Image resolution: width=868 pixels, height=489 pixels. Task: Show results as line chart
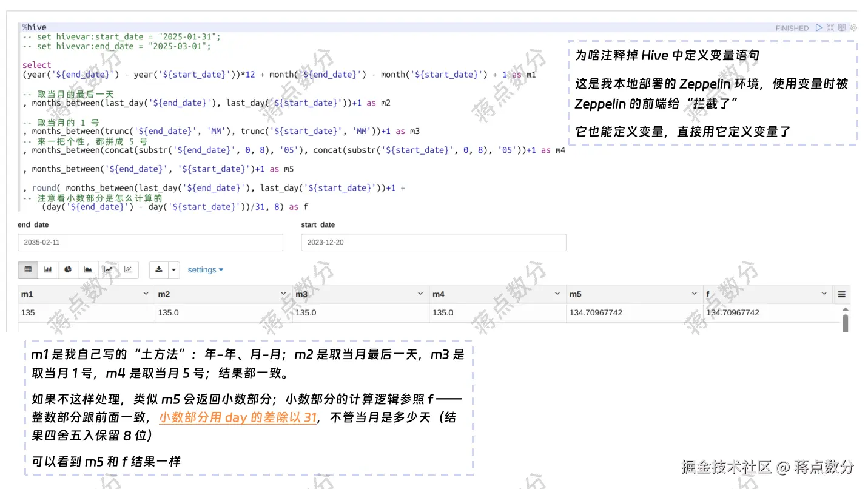tap(108, 269)
